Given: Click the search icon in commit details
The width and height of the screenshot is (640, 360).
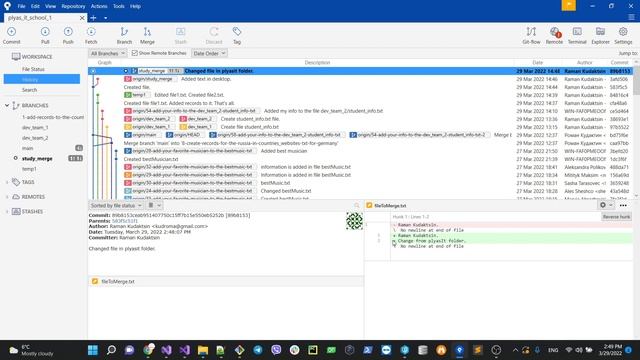Looking at the screenshot, I should coord(357,205).
